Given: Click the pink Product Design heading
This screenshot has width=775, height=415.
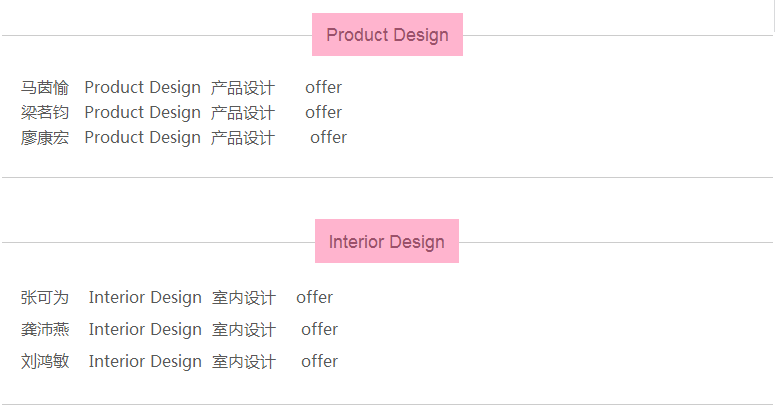Looking at the screenshot, I should [x=387, y=35].
